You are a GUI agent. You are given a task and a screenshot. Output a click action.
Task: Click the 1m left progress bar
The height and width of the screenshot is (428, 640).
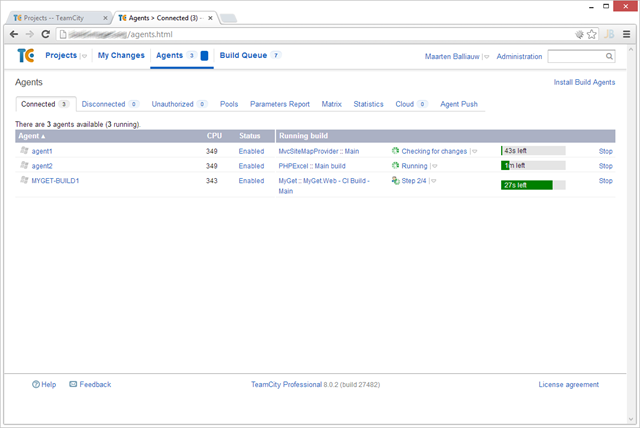tap(533, 165)
